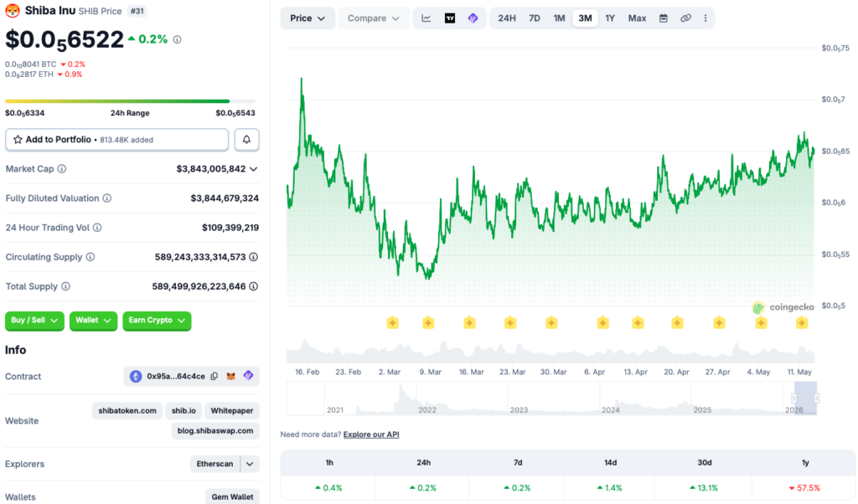Click news marker icon near 11. May
The image size is (858, 504).
coord(802,322)
